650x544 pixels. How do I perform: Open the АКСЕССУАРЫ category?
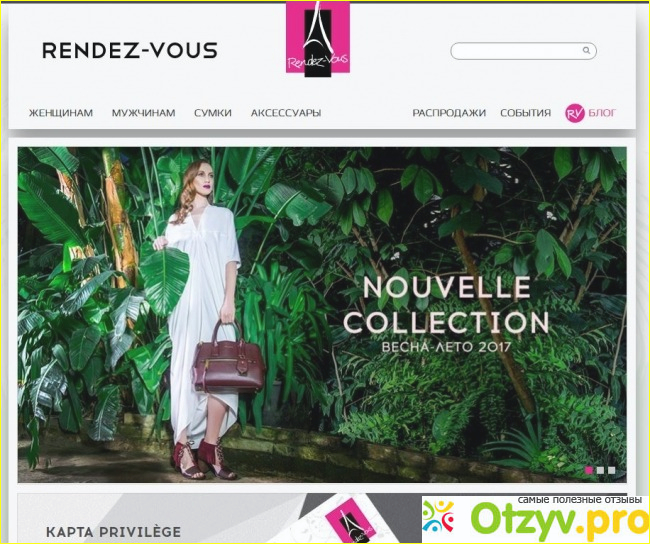click(286, 113)
